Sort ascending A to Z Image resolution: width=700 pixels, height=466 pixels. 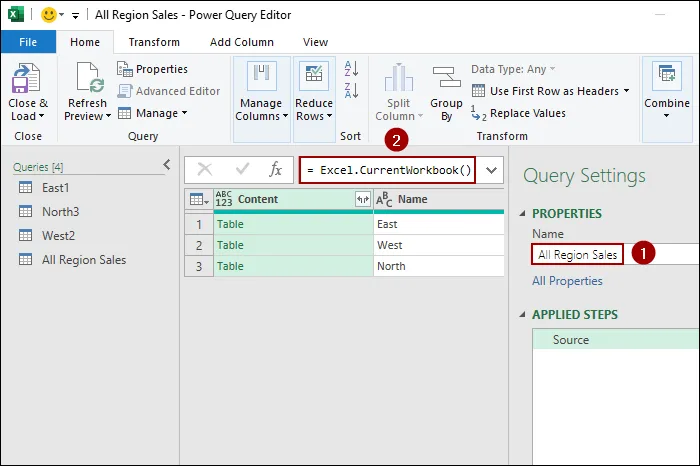click(351, 69)
